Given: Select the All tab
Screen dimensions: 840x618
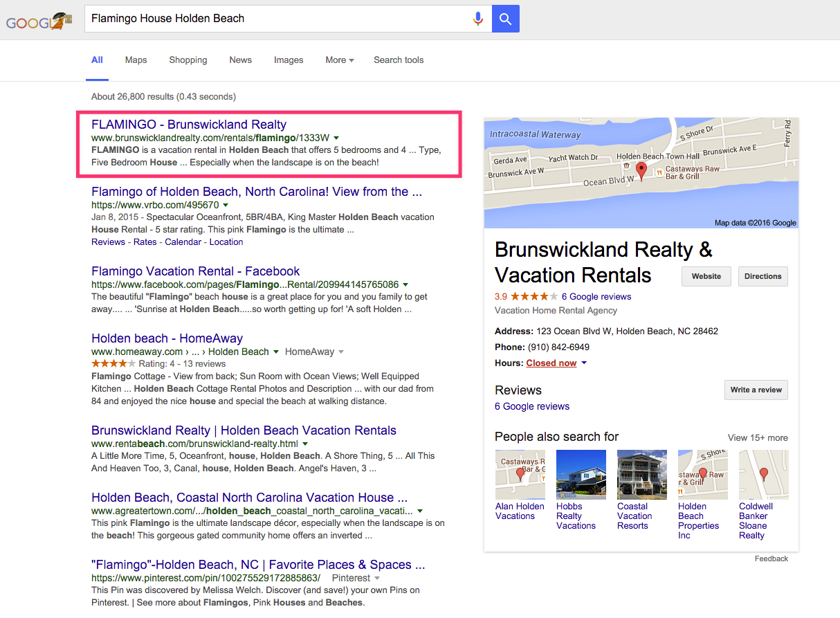Looking at the screenshot, I should tap(97, 60).
